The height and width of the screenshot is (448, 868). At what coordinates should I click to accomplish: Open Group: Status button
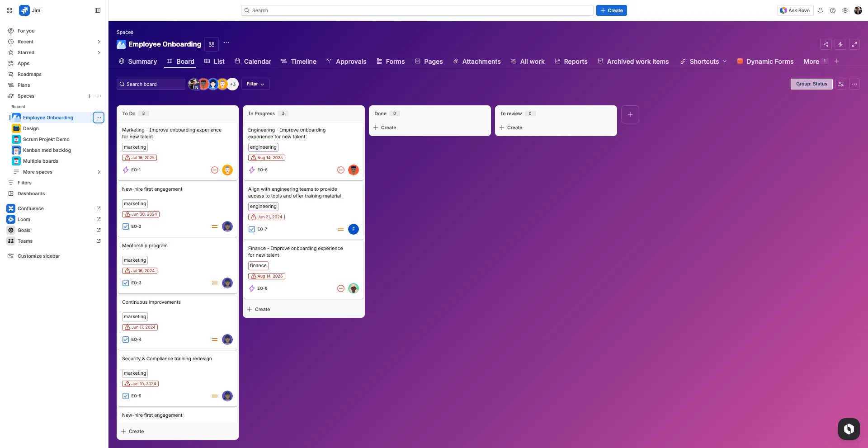tap(811, 84)
